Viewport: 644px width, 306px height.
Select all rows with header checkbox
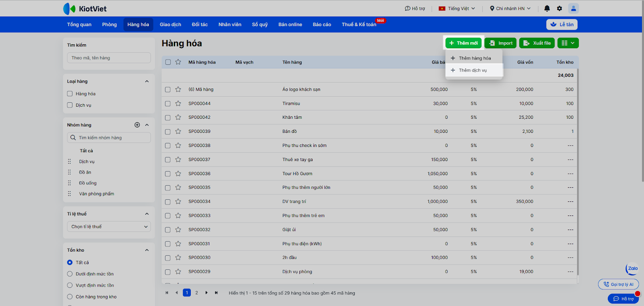168,62
